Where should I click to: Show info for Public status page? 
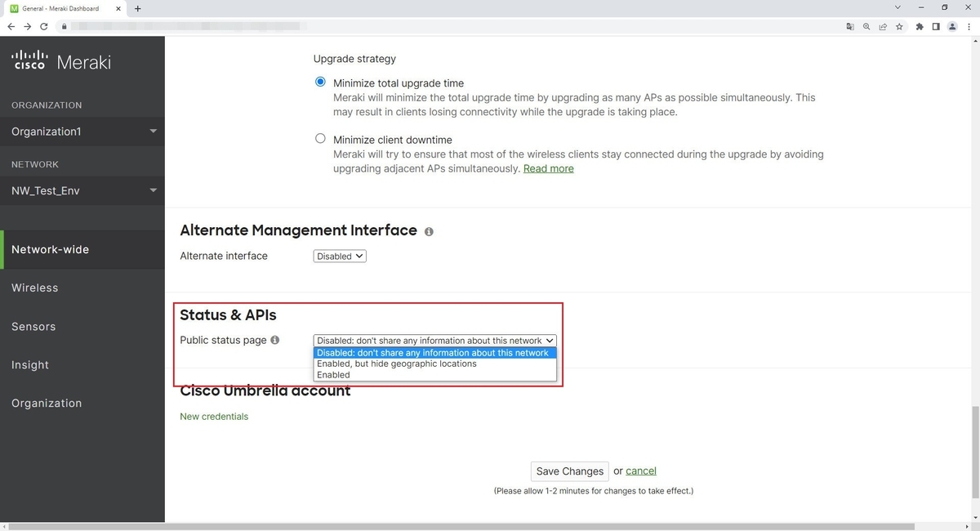coord(275,340)
